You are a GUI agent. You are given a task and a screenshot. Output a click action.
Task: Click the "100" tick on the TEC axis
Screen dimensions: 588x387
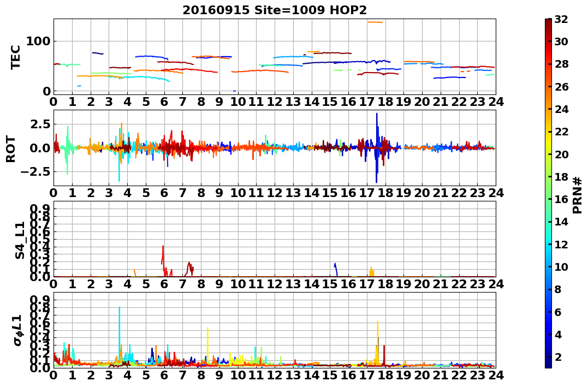tap(39, 41)
